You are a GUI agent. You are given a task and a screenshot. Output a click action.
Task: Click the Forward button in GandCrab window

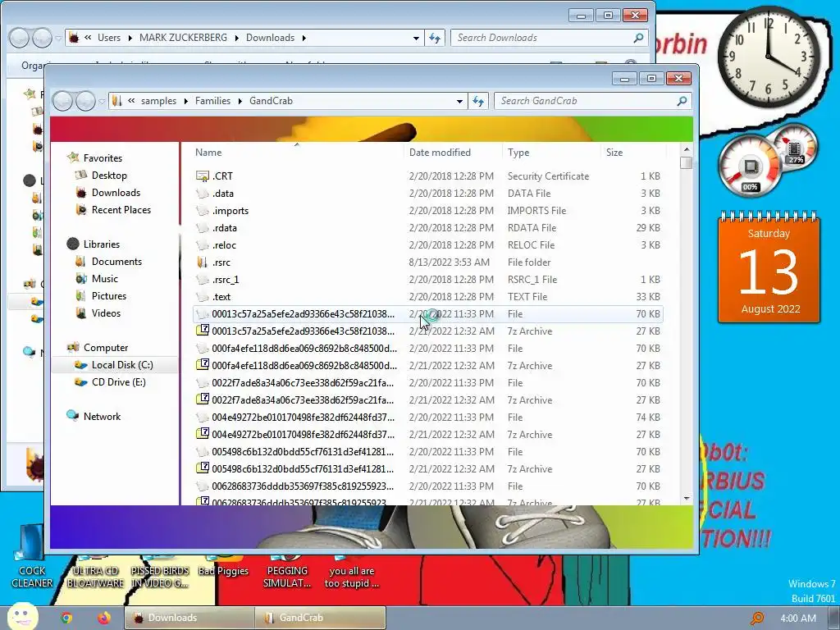85,101
